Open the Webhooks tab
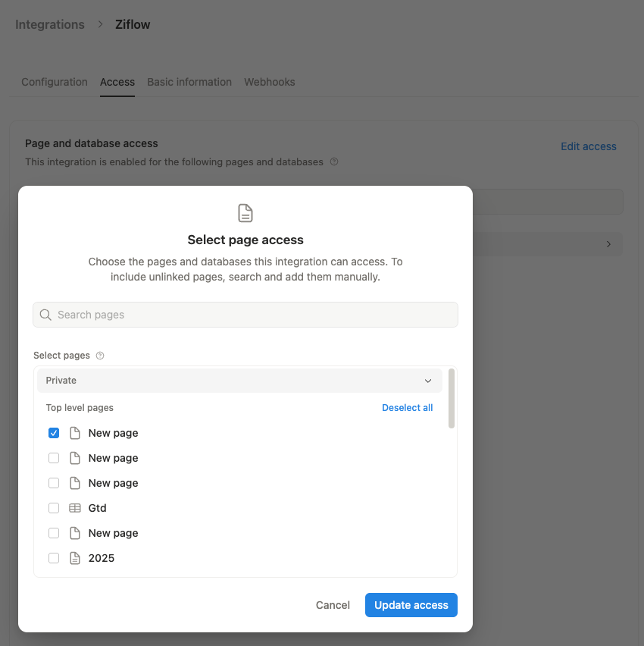 pyautogui.click(x=269, y=82)
